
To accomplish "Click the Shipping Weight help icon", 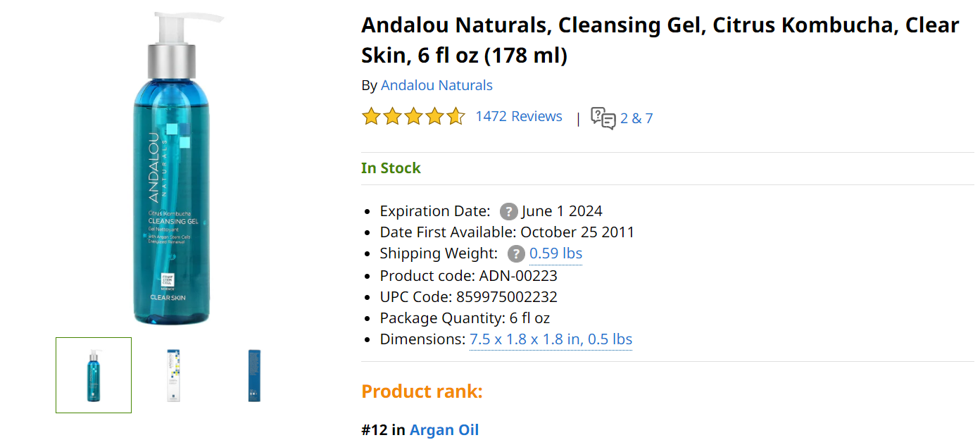I will pyautogui.click(x=516, y=253).
